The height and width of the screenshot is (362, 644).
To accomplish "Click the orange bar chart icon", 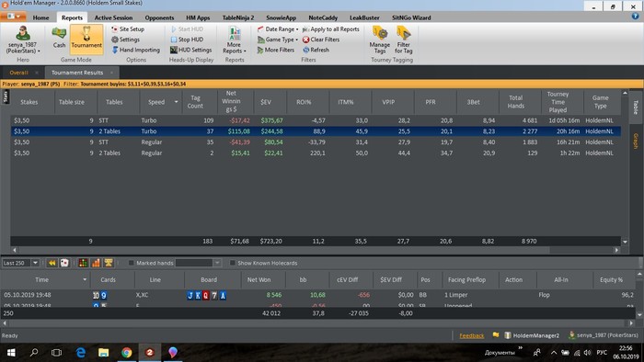I will [x=96, y=263].
